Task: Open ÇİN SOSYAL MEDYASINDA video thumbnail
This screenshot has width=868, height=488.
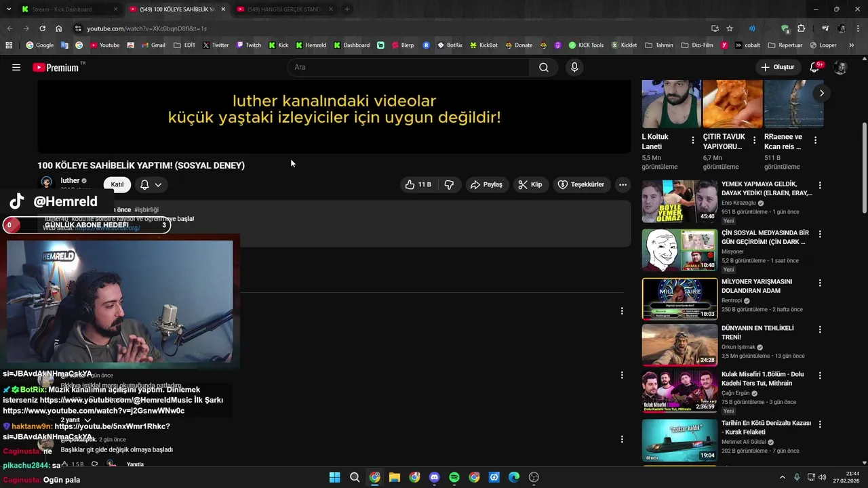Action: (x=679, y=250)
